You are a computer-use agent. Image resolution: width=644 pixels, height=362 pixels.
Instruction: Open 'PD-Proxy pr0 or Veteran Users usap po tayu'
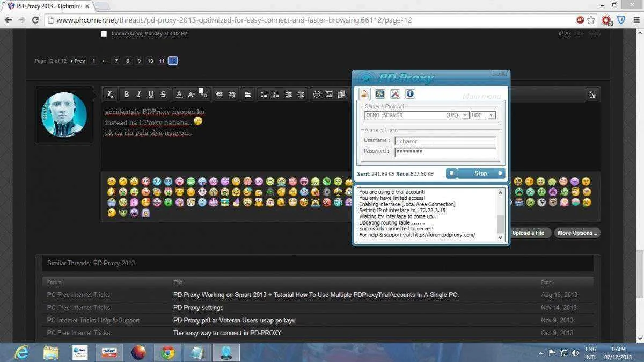click(x=234, y=321)
